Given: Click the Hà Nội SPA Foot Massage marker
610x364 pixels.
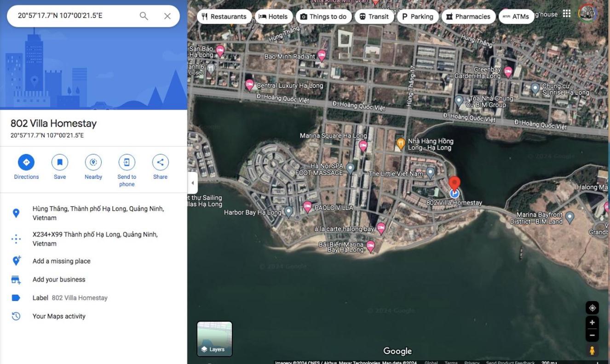Looking at the screenshot, I should (x=351, y=168).
